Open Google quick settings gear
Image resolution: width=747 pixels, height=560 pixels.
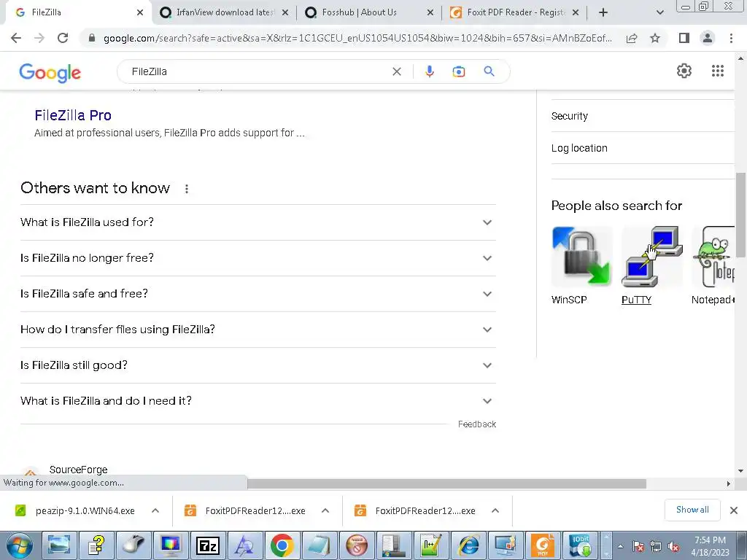(x=684, y=71)
